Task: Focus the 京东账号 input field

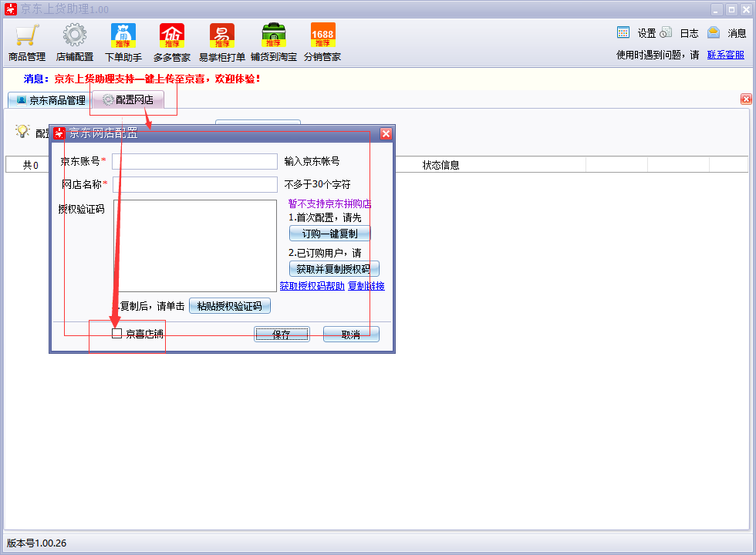Action: (194, 161)
